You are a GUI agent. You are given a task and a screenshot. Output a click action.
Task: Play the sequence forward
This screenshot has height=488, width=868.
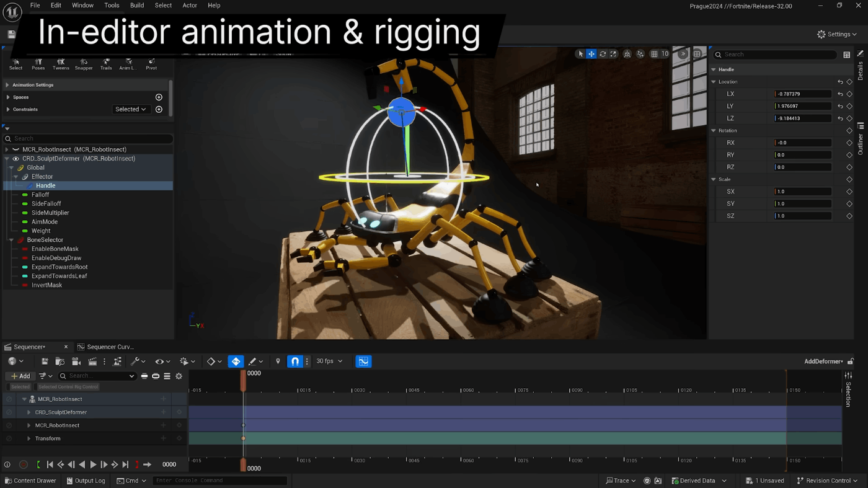[x=93, y=464]
